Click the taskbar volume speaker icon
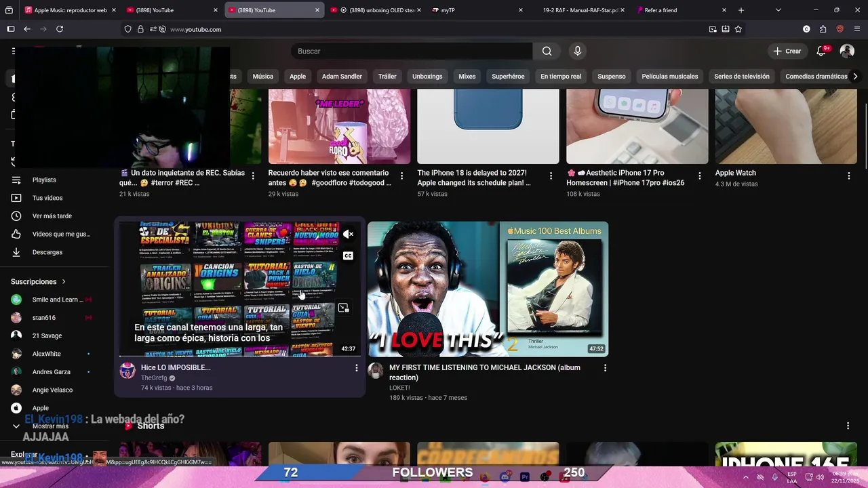Image resolution: width=868 pixels, height=488 pixels. 819,477
